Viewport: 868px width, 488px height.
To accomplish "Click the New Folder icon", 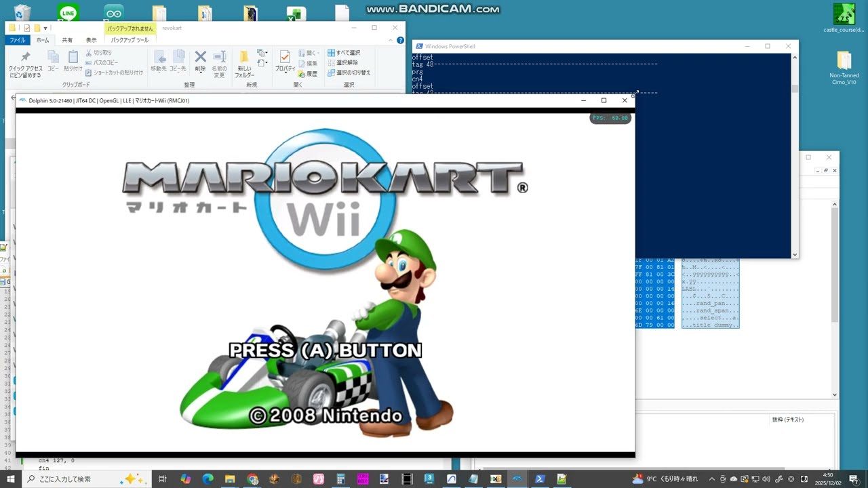I will point(243,57).
